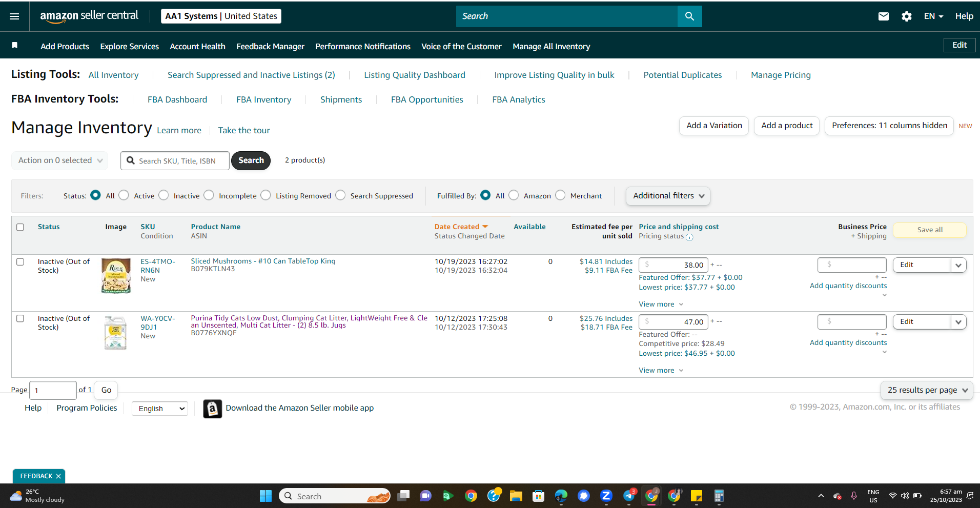Open Feedback Manager

pos(271,46)
